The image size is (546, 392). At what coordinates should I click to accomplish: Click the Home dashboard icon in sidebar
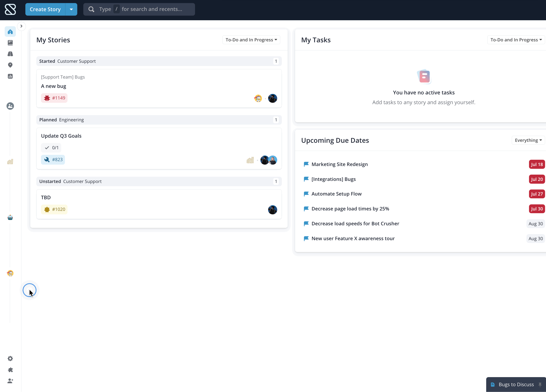pos(10,32)
